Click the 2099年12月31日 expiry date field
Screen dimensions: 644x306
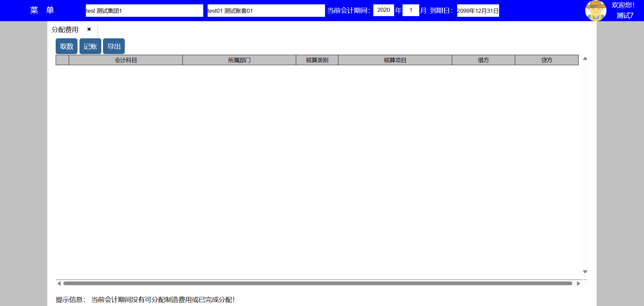point(478,11)
